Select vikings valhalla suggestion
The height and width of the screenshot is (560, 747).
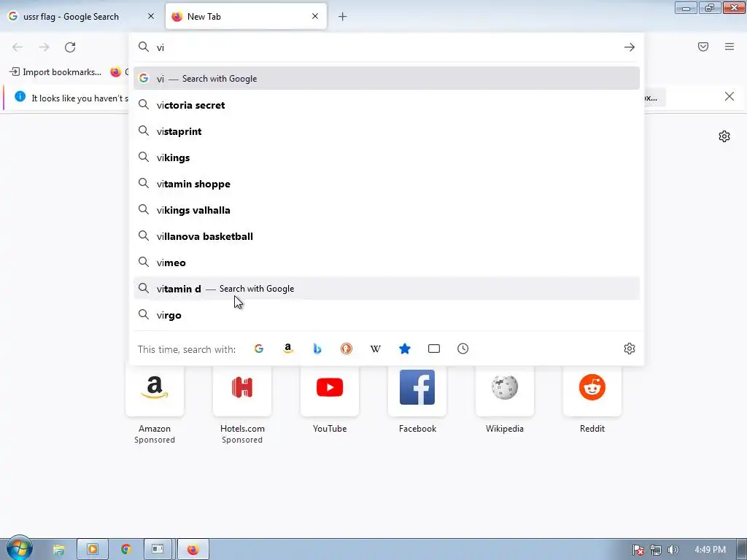coord(387,210)
